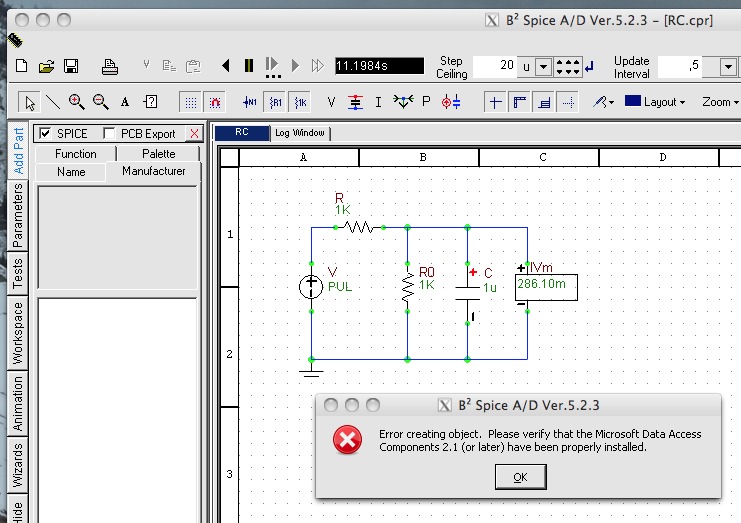Click the I current marker tool

point(378,102)
